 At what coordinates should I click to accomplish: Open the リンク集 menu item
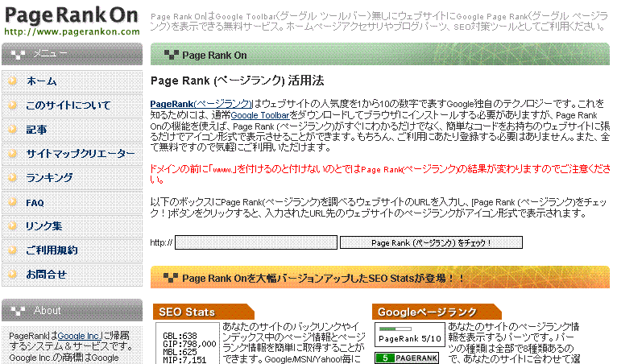click(x=72, y=226)
